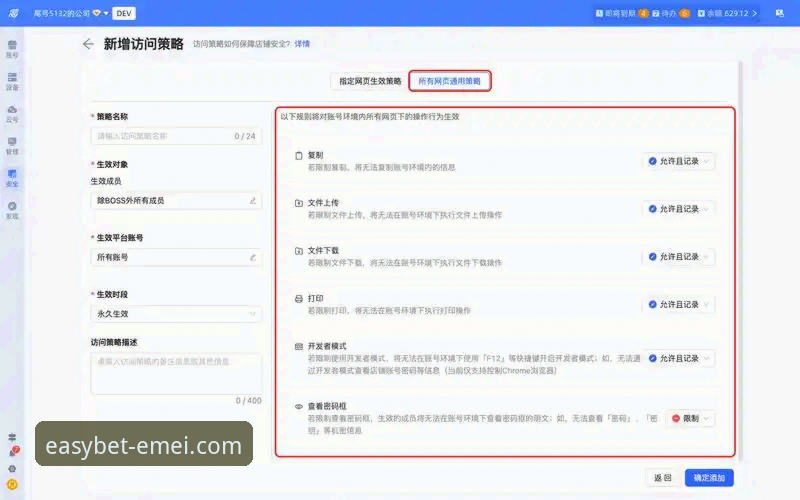Click the app logo in the top-left corner
The height and width of the screenshot is (500, 800).
14,13
